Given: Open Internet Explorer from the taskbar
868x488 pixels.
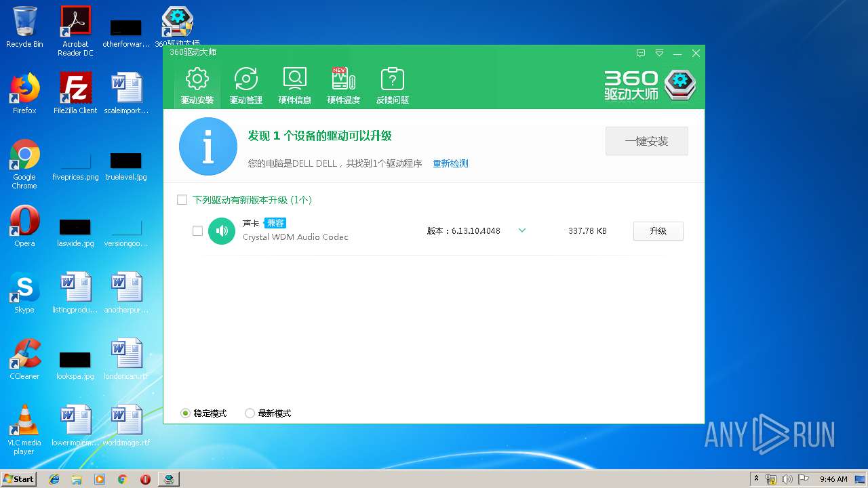Looking at the screenshot, I should click(54, 479).
